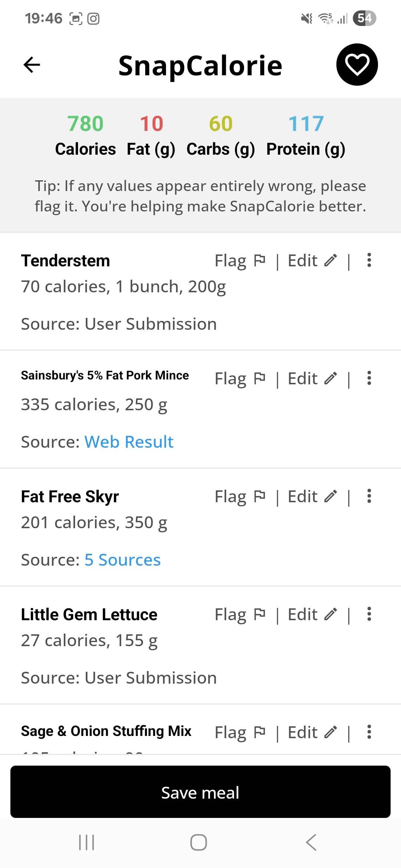Screen dimensions: 401x868
Task: Edit the Fat Free Skyr entry
Action: [312, 497]
